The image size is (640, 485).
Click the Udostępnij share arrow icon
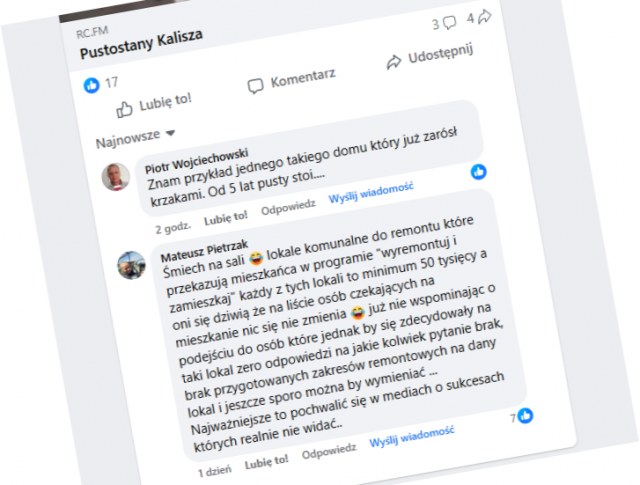(394, 62)
